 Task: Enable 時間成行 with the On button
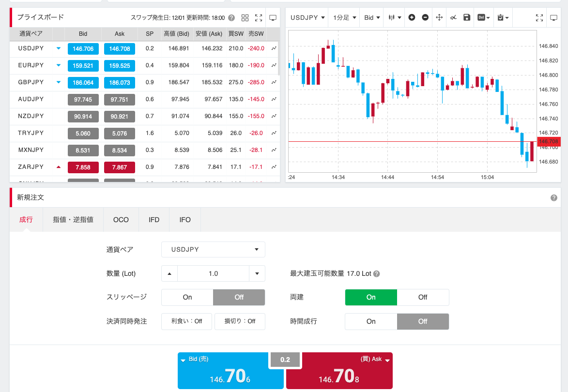coord(371,321)
